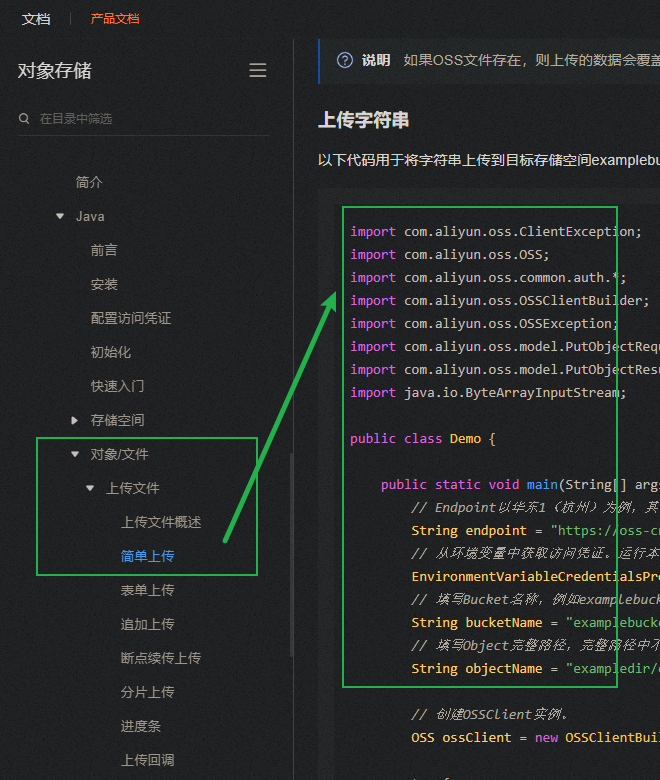Collapse the 对象/文件 tree node arrow
The width and height of the screenshot is (660, 780).
click(x=75, y=454)
